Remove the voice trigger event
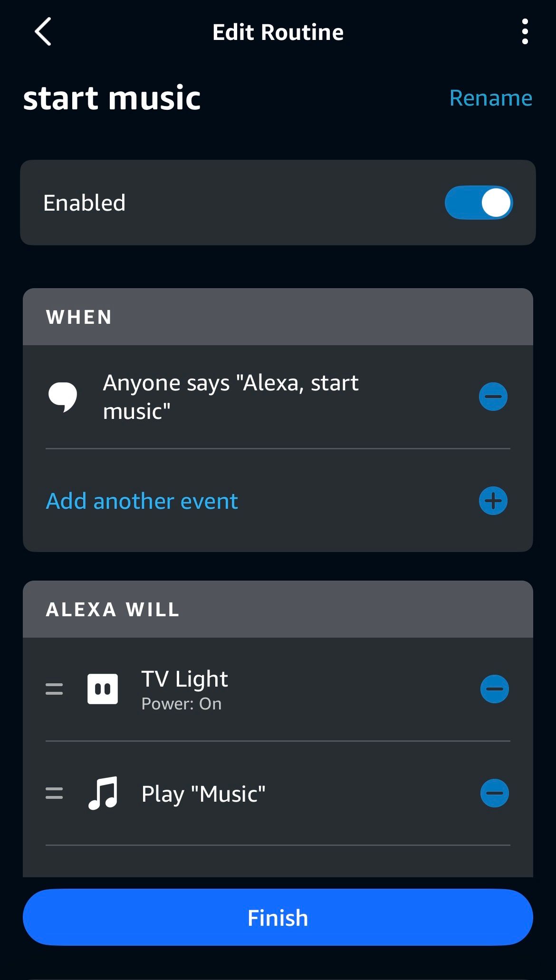Viewport: 556px width, 980px height. pyautogui.click(x=493, y=397)
